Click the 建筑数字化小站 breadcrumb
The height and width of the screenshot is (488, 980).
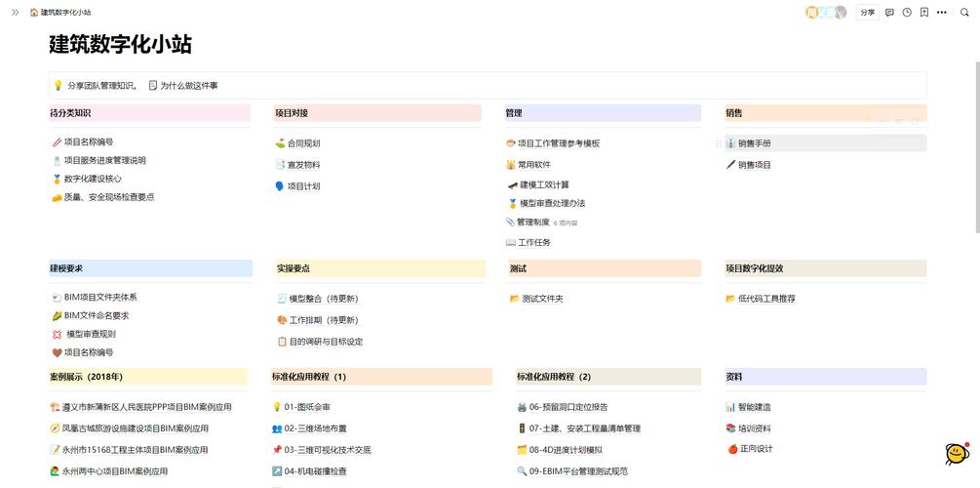(x=60, y=12)
